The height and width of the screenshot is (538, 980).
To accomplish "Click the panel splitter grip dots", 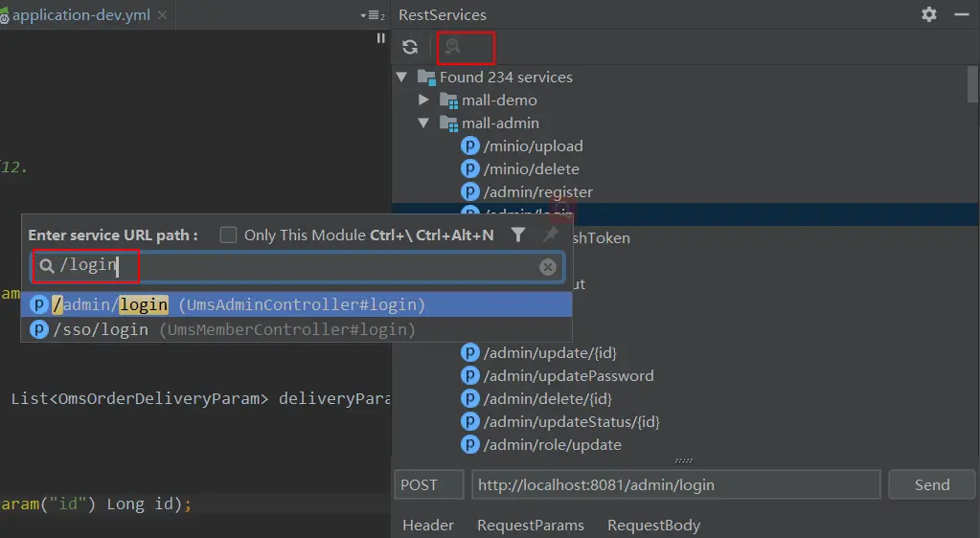I will (684, 460).
